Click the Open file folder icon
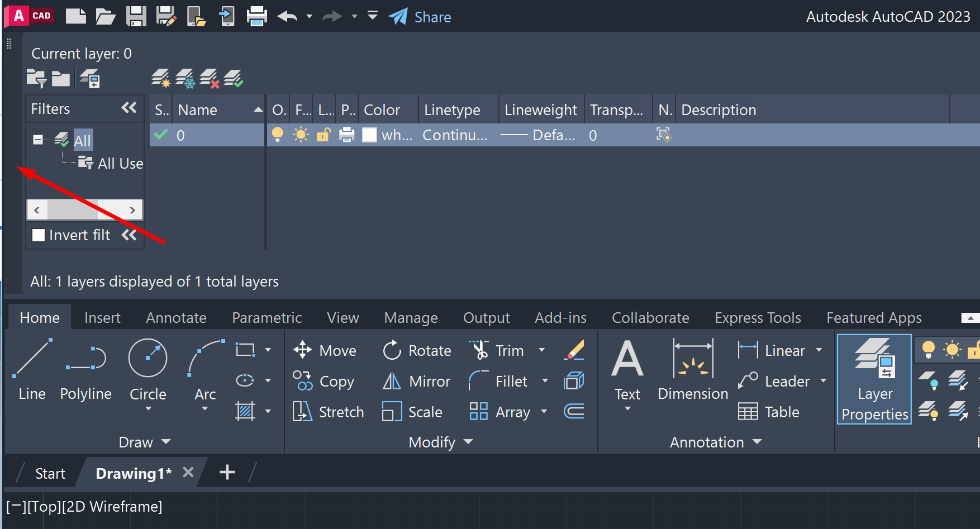The height and width of the screenshot is (529, 980). pos(105,16)
